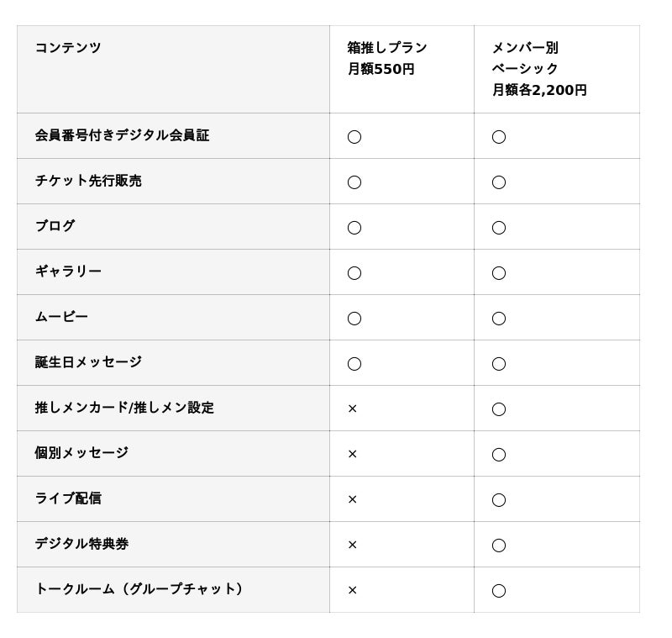Click the チケット先行販売 row label

point(88,181)
